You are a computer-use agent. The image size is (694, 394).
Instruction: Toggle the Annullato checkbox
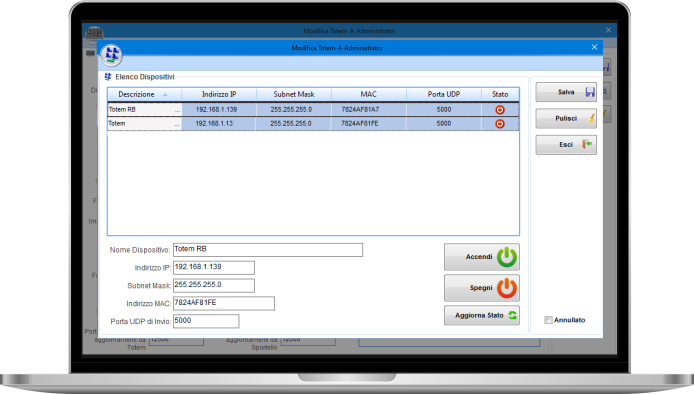point(548,320)
